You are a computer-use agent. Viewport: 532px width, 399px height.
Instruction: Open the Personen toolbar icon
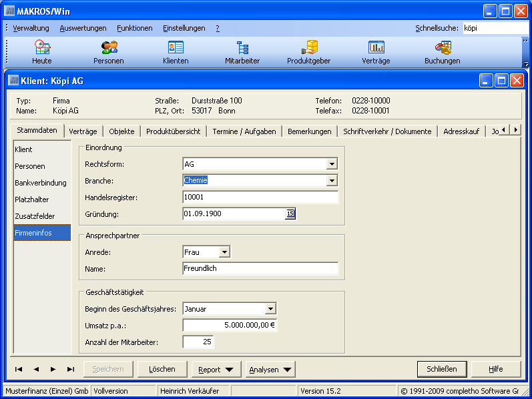pos(109,52)
